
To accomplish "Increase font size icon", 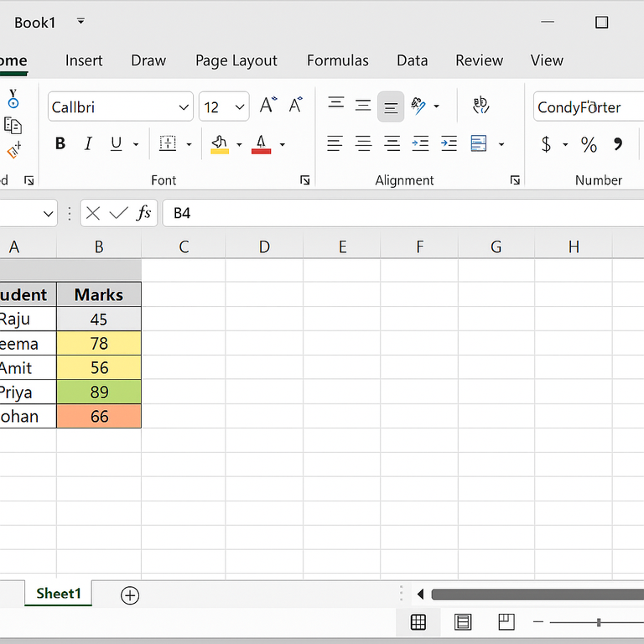I will point(268,105).
